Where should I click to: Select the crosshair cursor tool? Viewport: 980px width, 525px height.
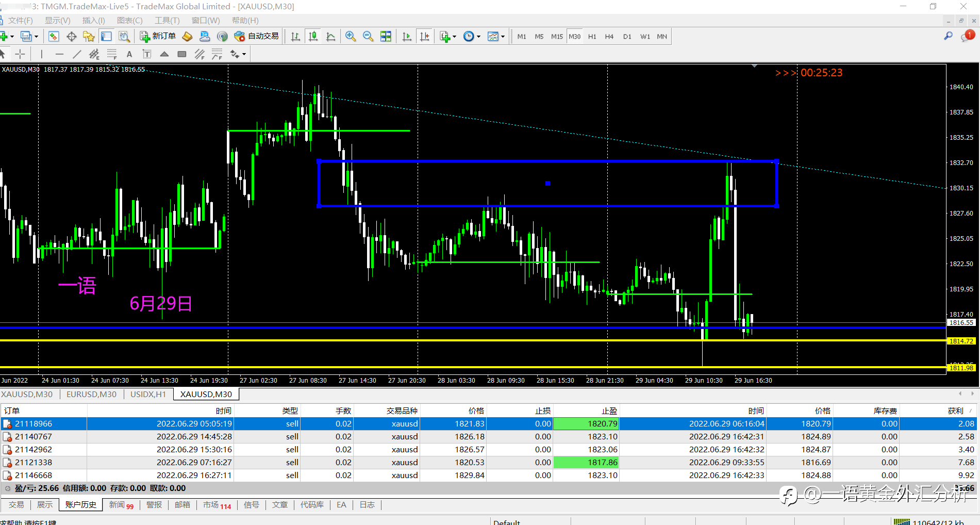coord(20,54)
